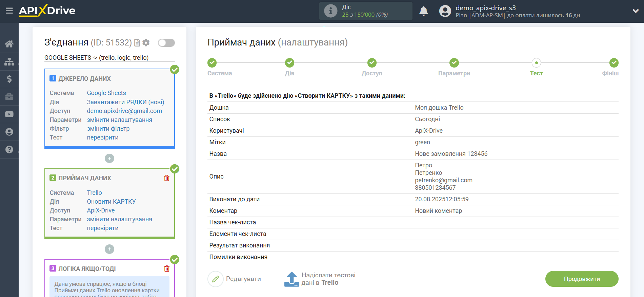Open the home icon in sidebar
Screen dimensions: 644x297
[x=9, y=44]
